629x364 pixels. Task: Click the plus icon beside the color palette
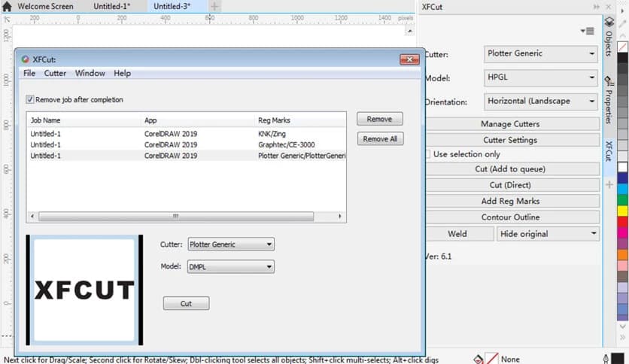tap(609, 184)
